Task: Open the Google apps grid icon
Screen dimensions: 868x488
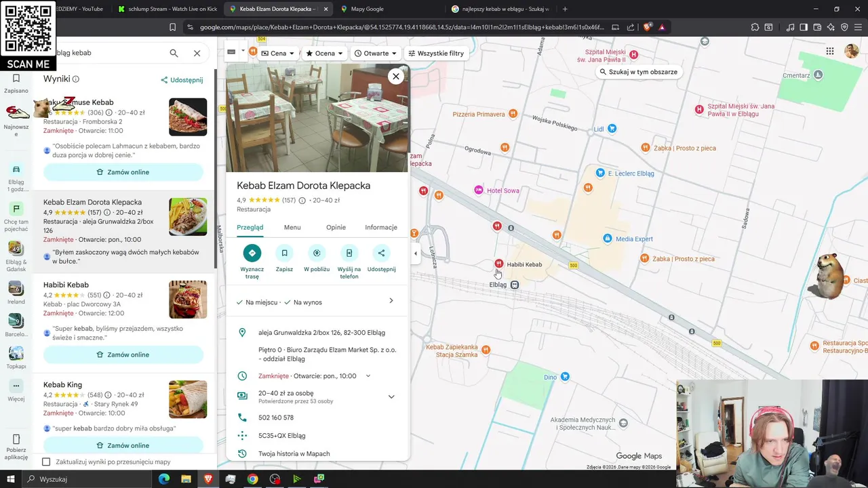Action: coord(830,52)
